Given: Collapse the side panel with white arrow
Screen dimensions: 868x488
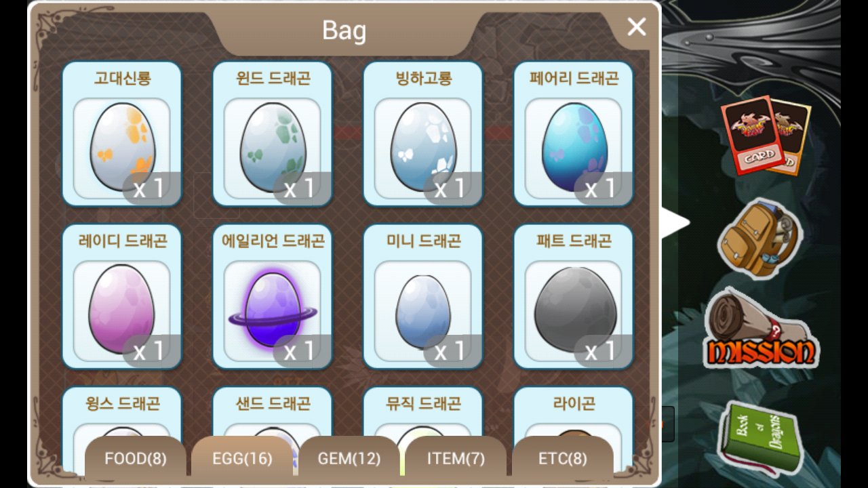Looking at the screenshot, I should pyautogui.click(x=675, y=223).
